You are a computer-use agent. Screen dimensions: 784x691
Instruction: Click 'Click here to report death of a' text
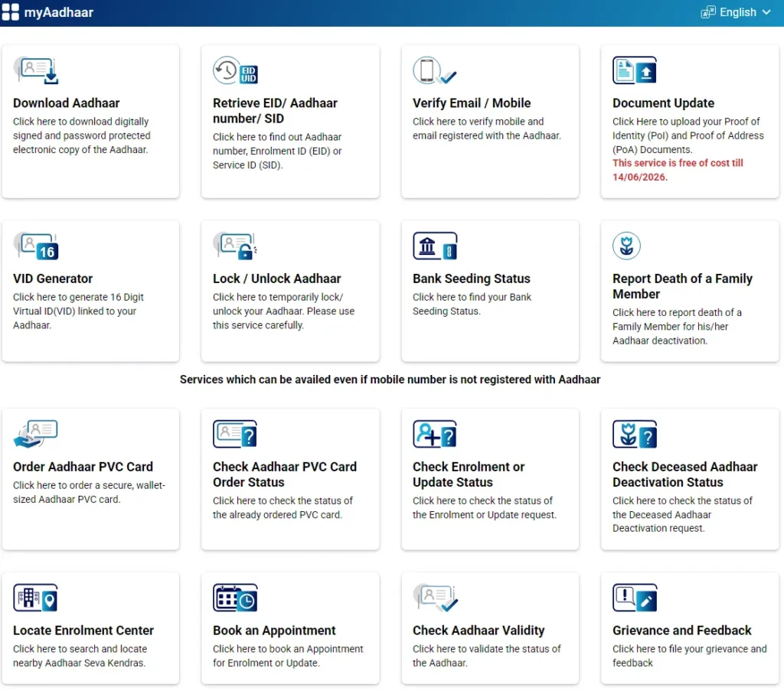click(x=677, y=312)
